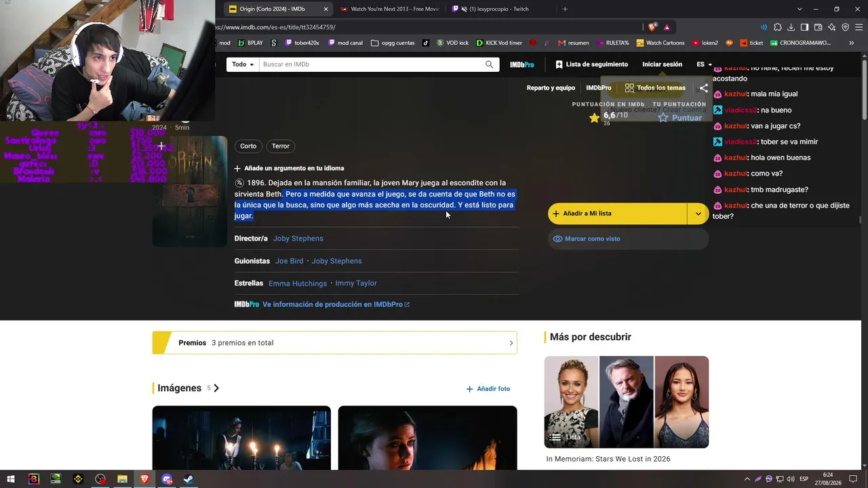Open Discord from the taskbar
The width and height of the screenshot is (868, 488).
point(167,479)
